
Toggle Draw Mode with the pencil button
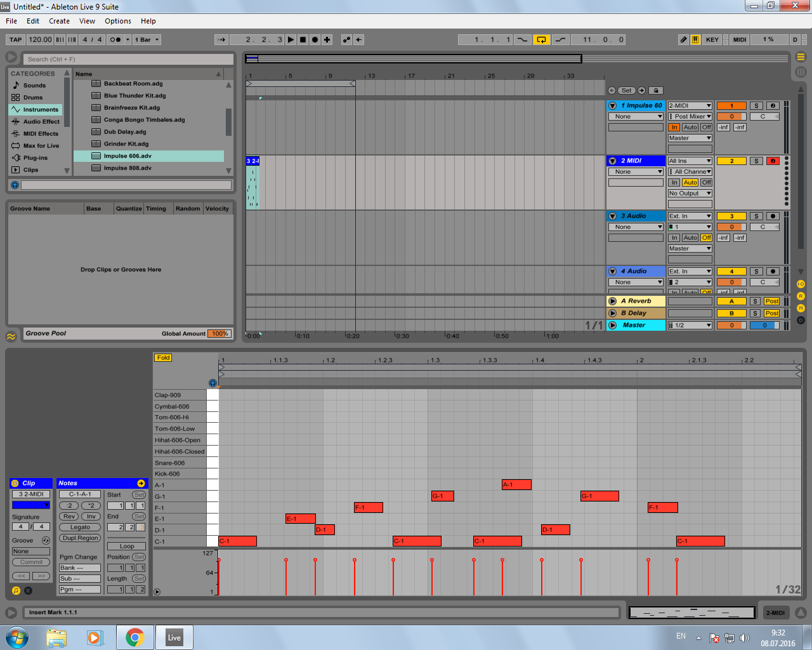point(683,39)
